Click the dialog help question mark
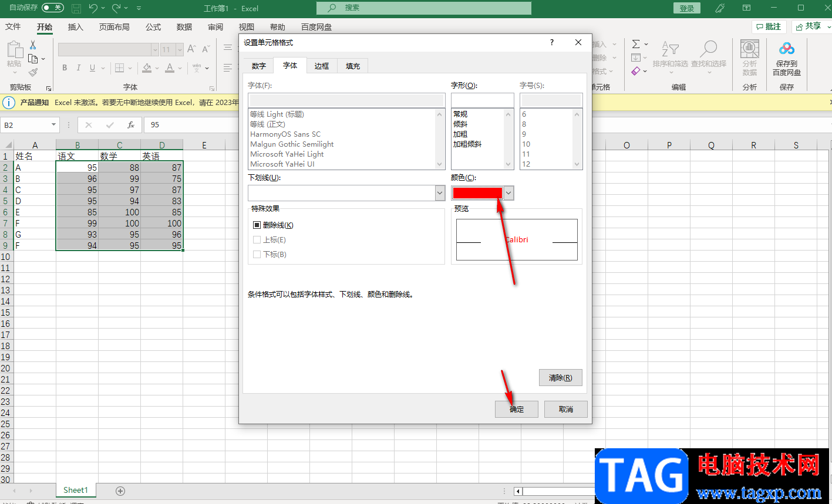832x504 pixels. point(552,42)
